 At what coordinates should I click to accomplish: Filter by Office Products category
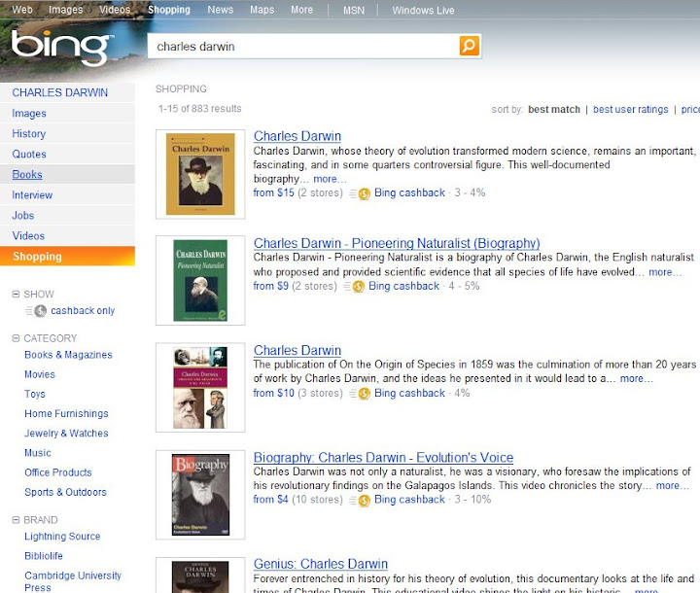[x=58, y=472]
